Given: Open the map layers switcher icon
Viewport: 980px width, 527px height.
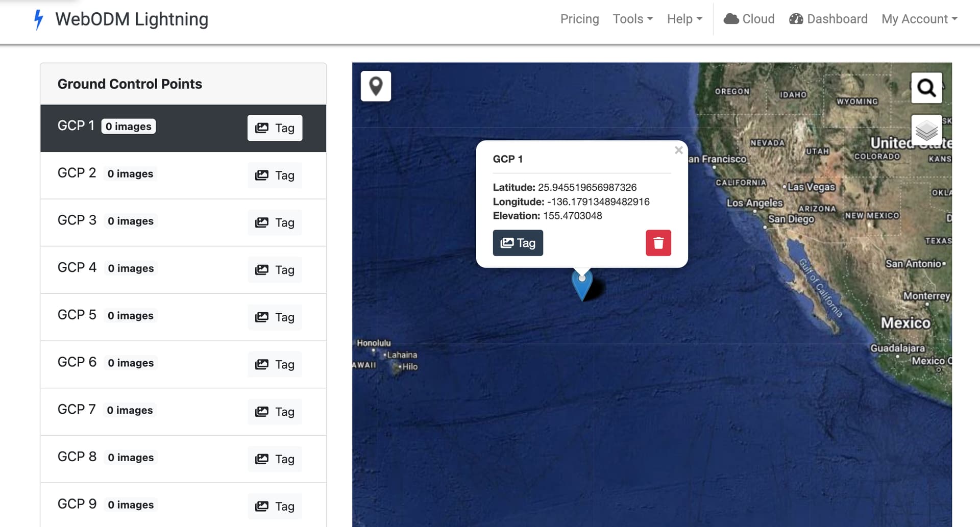Looking at the screenshot, I should click(x=926, y=131).
